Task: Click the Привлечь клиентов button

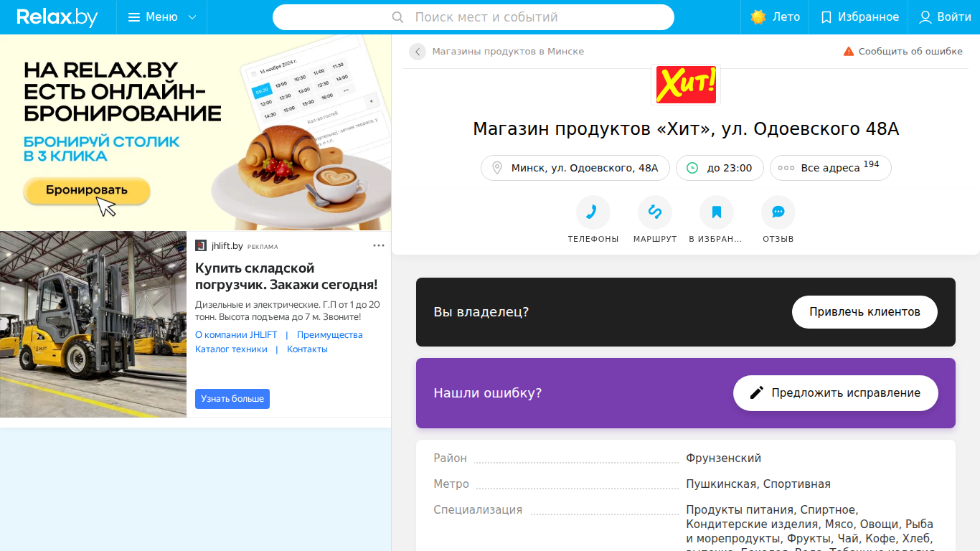Action: coord(864,312)
